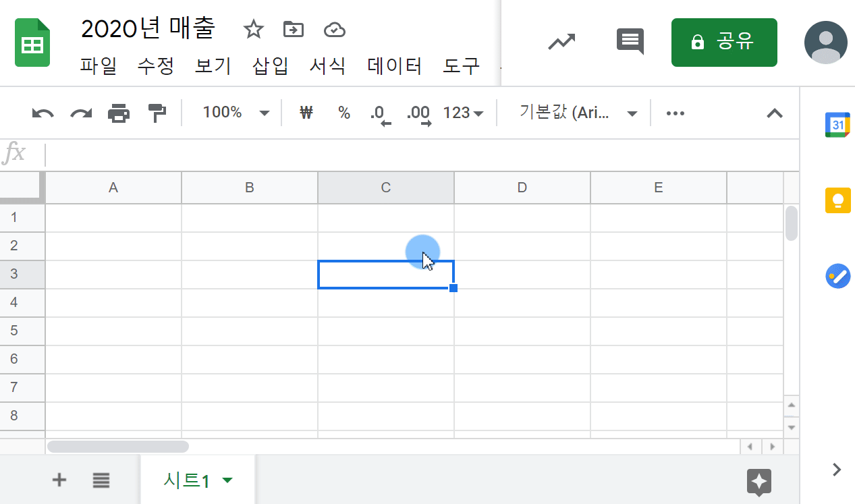The image size is (855, 504).
Task: Select column E header
Action: [x=659, y=188]
